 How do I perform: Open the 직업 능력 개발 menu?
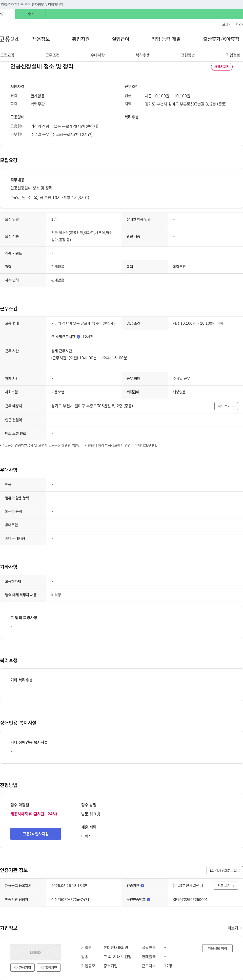(166, 39)
